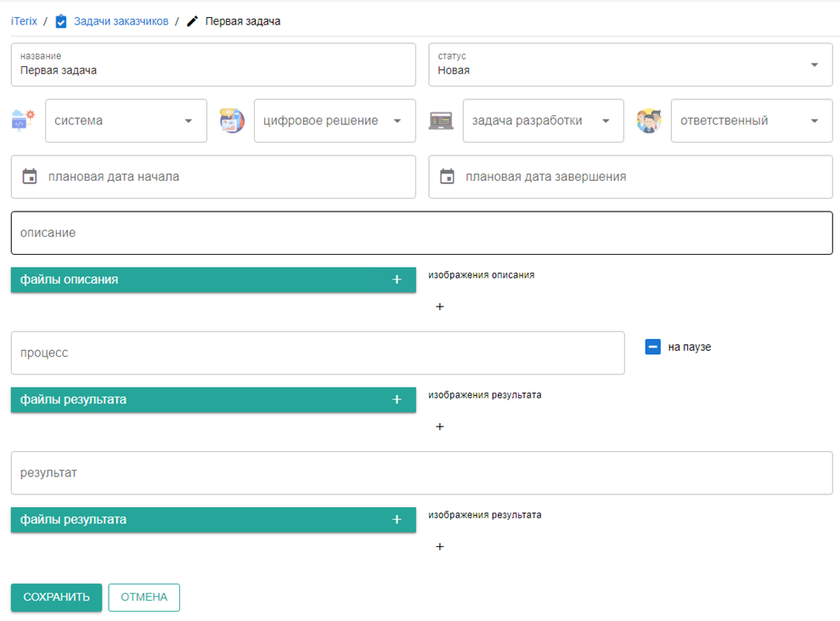840x621 pixels.
Task: Go to iTerix breadcrumb link
Action: [x=24, y=21]
